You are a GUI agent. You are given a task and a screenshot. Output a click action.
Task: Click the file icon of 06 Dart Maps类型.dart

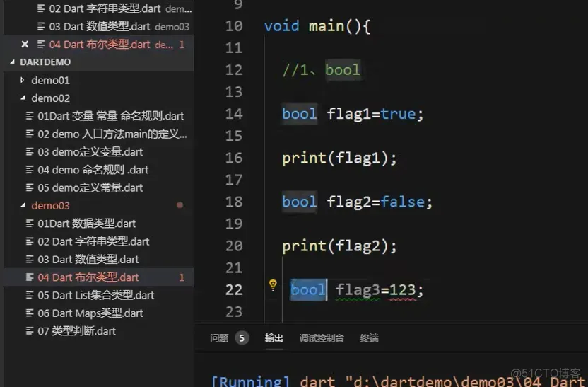(x=30, y=313)
